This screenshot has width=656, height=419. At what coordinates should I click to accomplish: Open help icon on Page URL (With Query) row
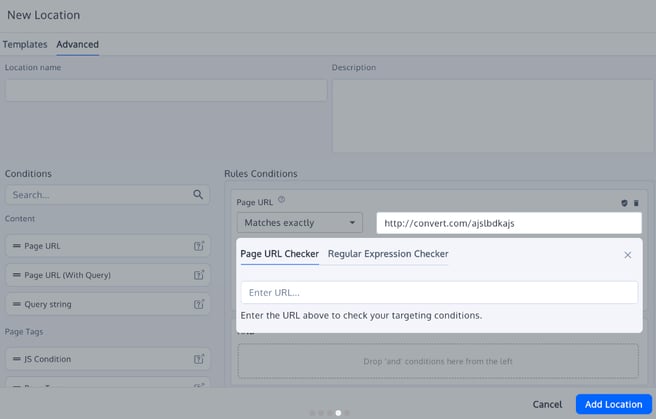(199, 275)
